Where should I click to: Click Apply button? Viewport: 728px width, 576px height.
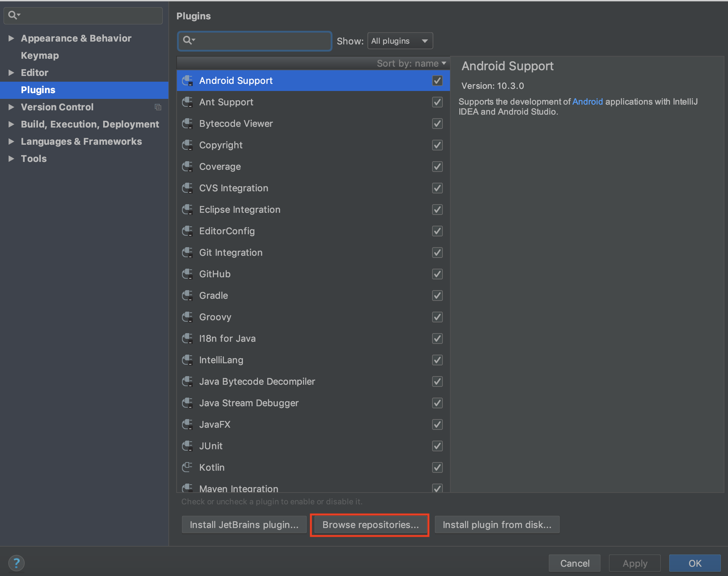[635, 563]
